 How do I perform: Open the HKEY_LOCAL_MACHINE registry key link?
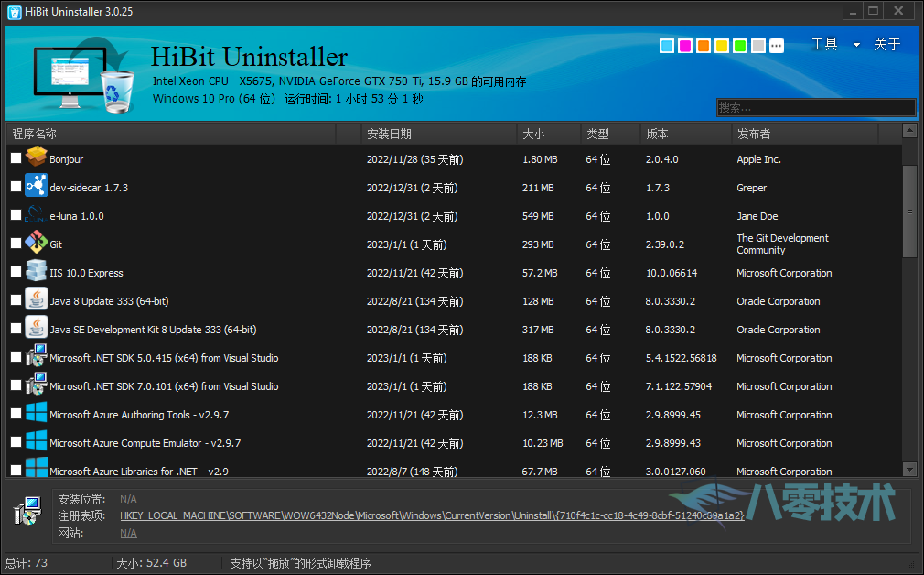pos(432,515)
